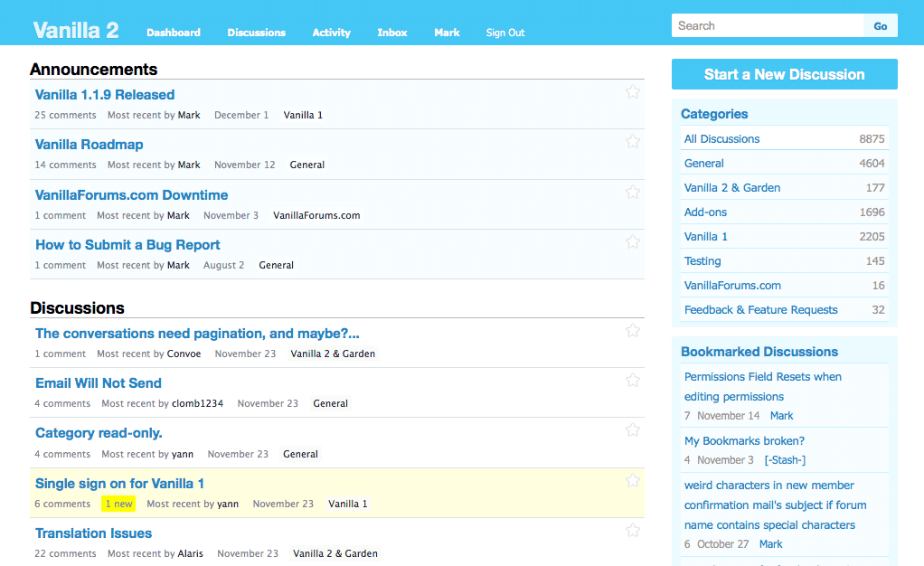The height and width of the screenshot is (566, 924).
Task: Open Translation Issues discussion
Action: click(94, 533)
